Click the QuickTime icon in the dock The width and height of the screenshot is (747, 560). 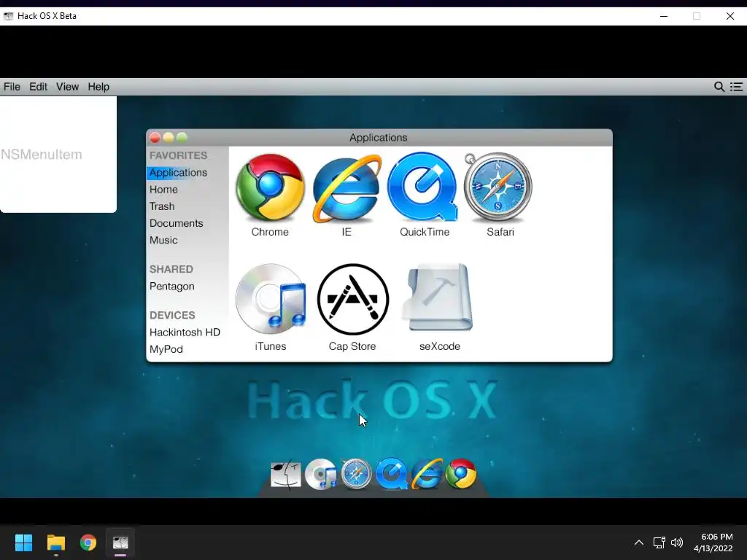(x=391, y=474)
